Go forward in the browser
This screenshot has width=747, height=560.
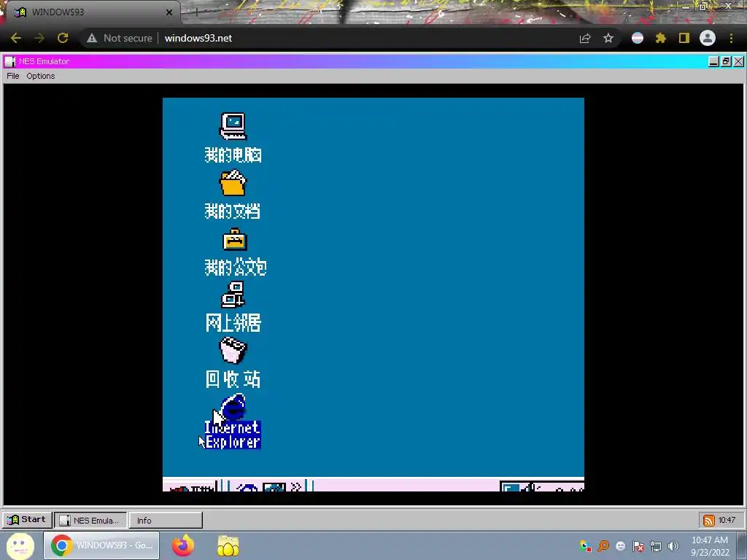click(x=39, y=38)
